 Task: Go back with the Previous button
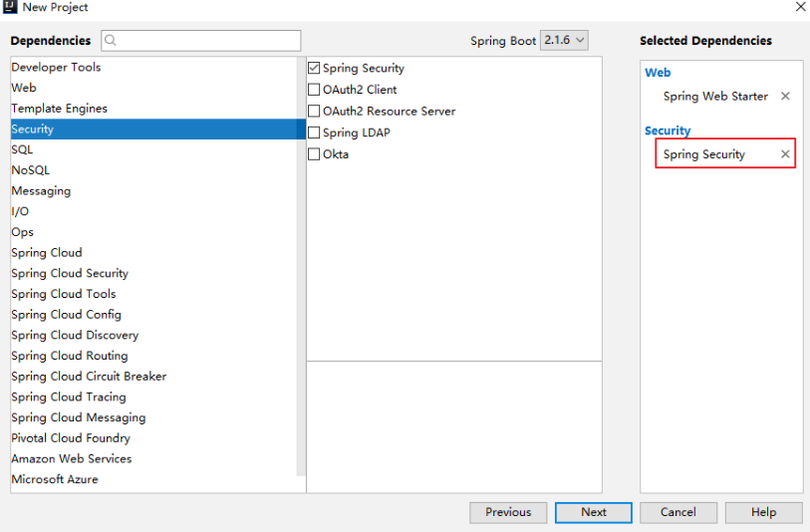(508, 512)
